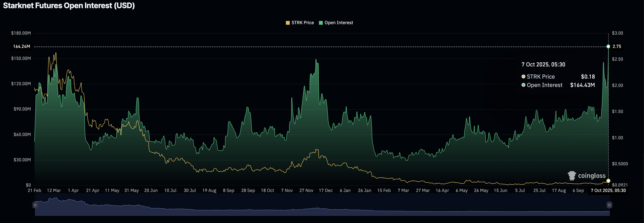Toggle the STRK Price legend item
Viewport: 644px width, 223px height.
[x=302, y=23]
